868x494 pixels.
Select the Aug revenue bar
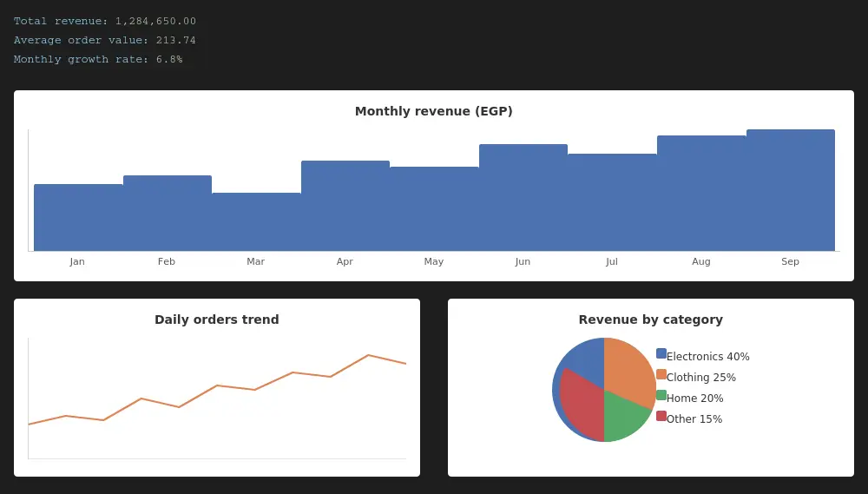pos(701,194)
